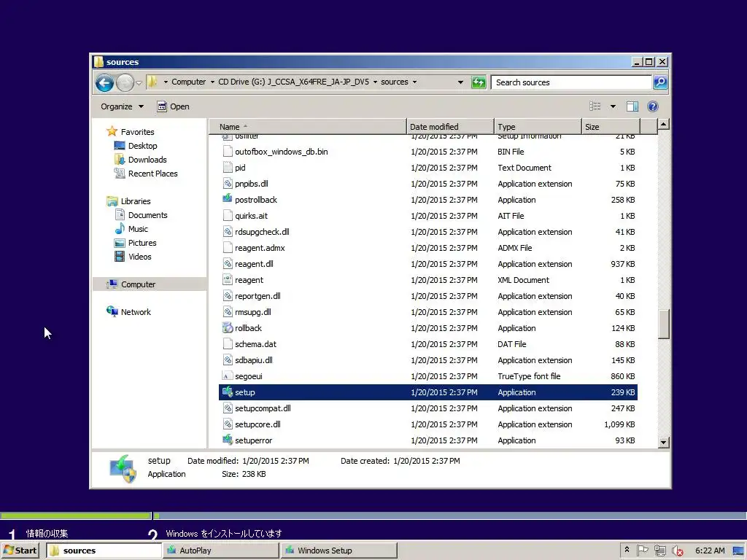This screenshot has width=747, height=560.
Task: Open the address bar history dropdown
Action: tap(460, 82)
